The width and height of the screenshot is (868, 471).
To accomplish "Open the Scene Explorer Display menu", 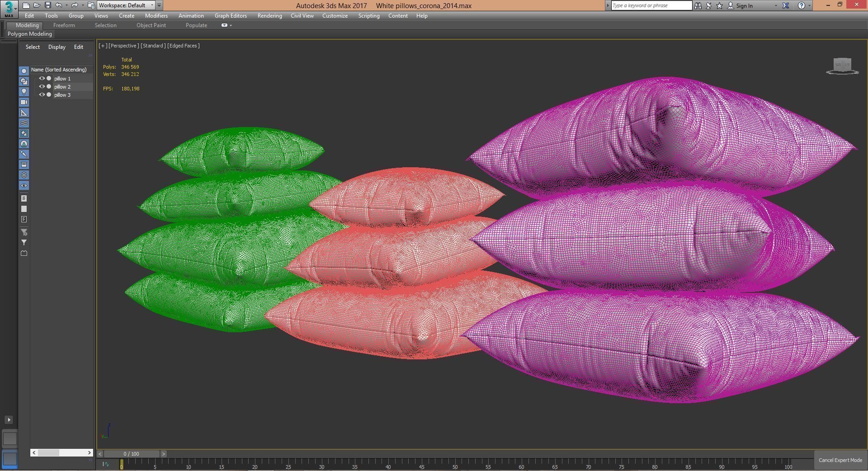I will [57, 47].
